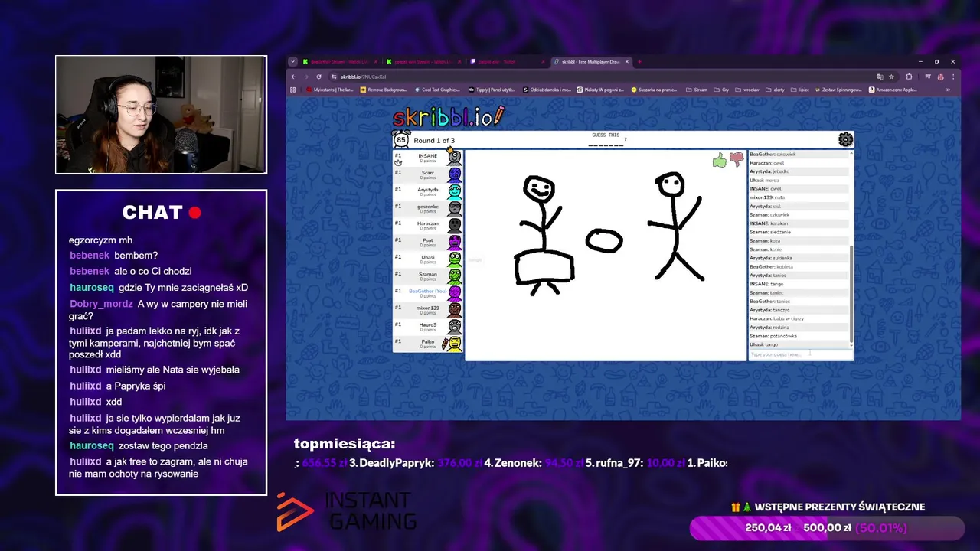Open the skribbl settings gear
The height and width of the screenshot is (551, 980).
(845, 139)
